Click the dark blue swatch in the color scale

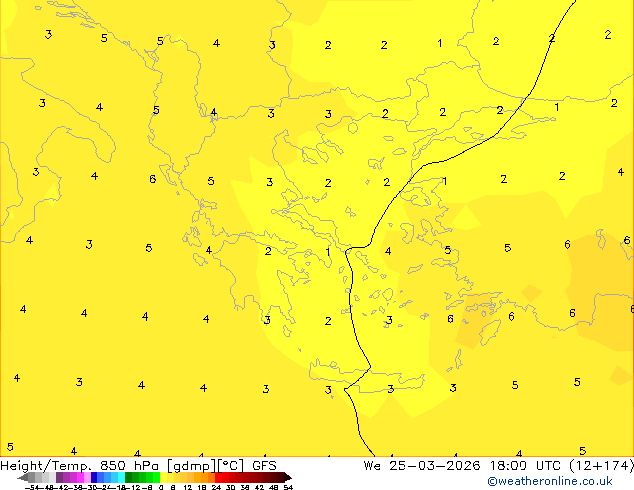coord(94,477)
